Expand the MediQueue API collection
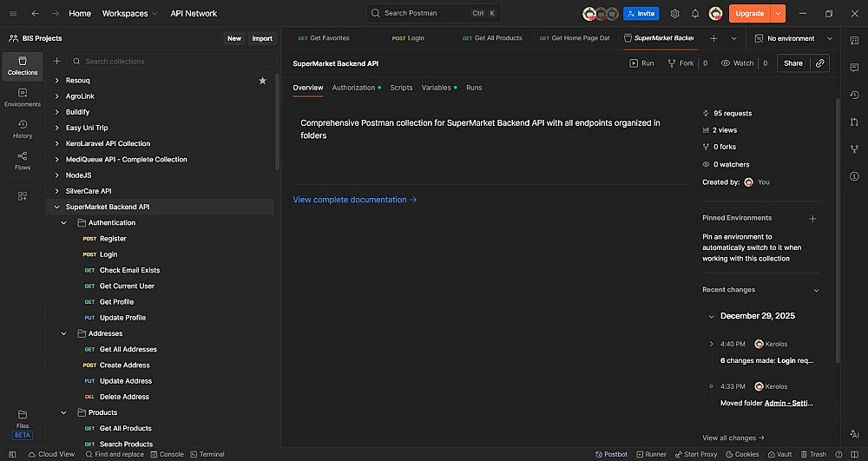 tap(57, 160)
